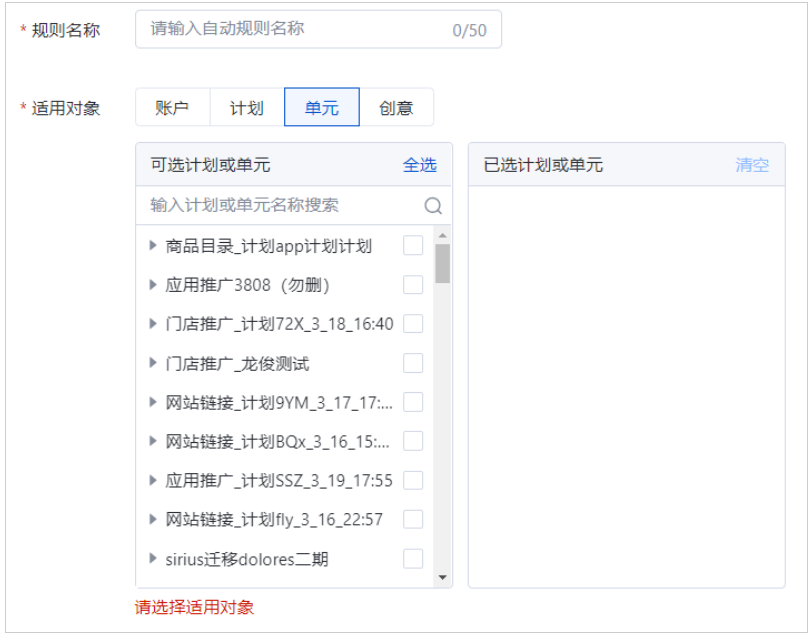The width and height of the screenshot is (811, 636).
Task: Expand the sirius迁移dolores二期 node
Action: (x=152, y=559)
